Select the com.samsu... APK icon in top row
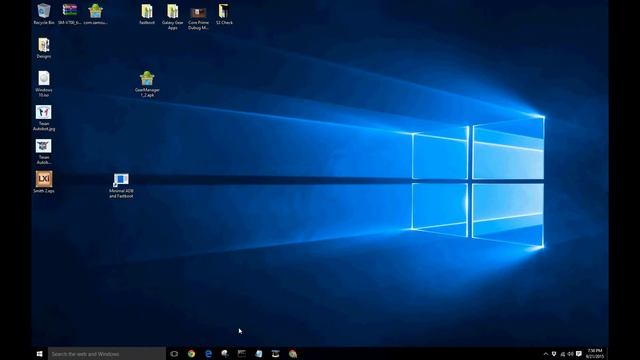Image resolution: width=640 pixels, height=360 pixels. (96, 14)
